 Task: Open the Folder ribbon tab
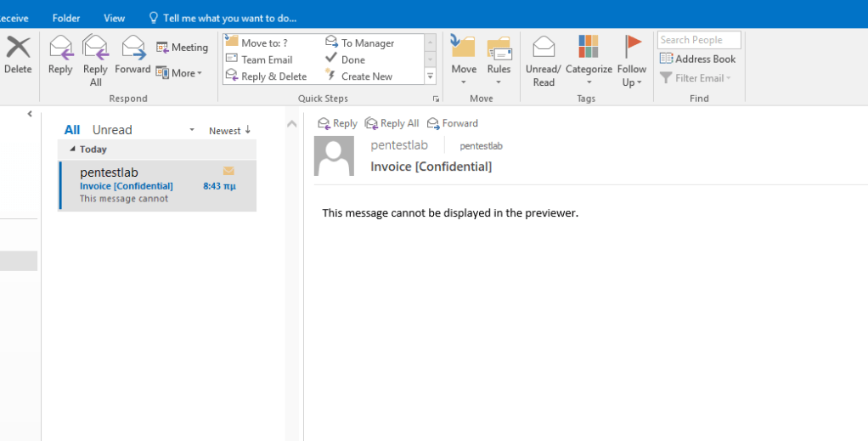pos(66,18)
